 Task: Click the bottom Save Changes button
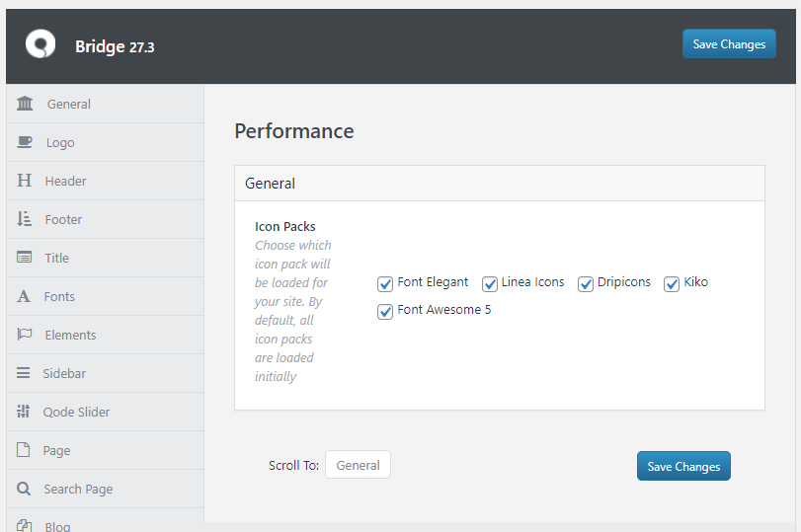tap(683, 466)
